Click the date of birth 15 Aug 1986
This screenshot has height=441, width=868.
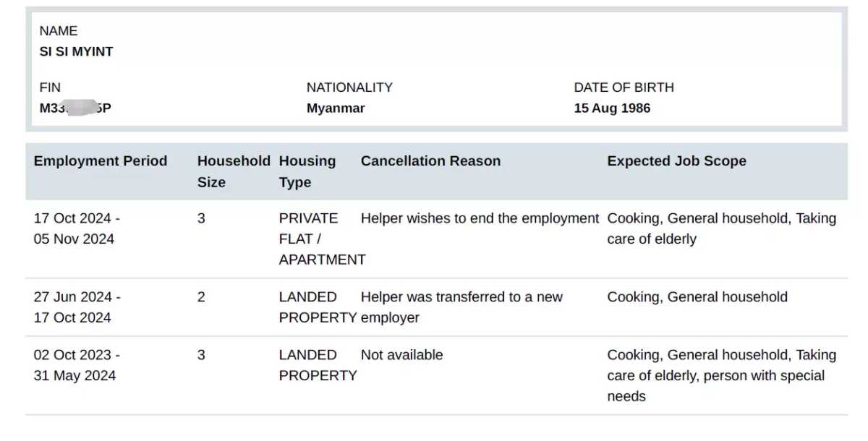tap(612, 108)
